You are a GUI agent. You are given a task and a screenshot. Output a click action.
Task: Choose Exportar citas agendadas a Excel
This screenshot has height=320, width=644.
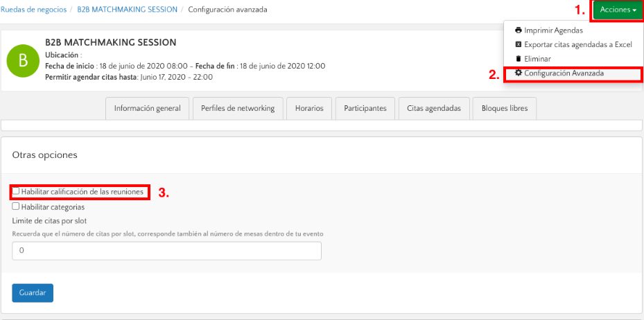pos(578,44)
